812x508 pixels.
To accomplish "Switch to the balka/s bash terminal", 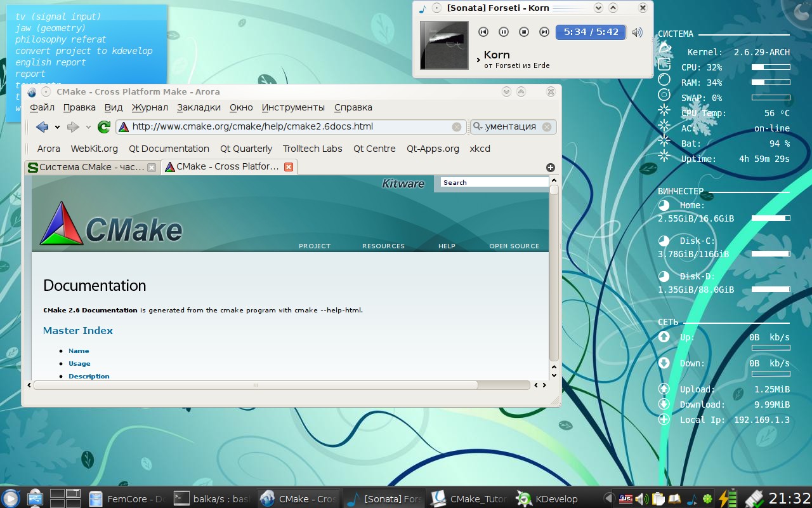I will (x=211, y=498).
